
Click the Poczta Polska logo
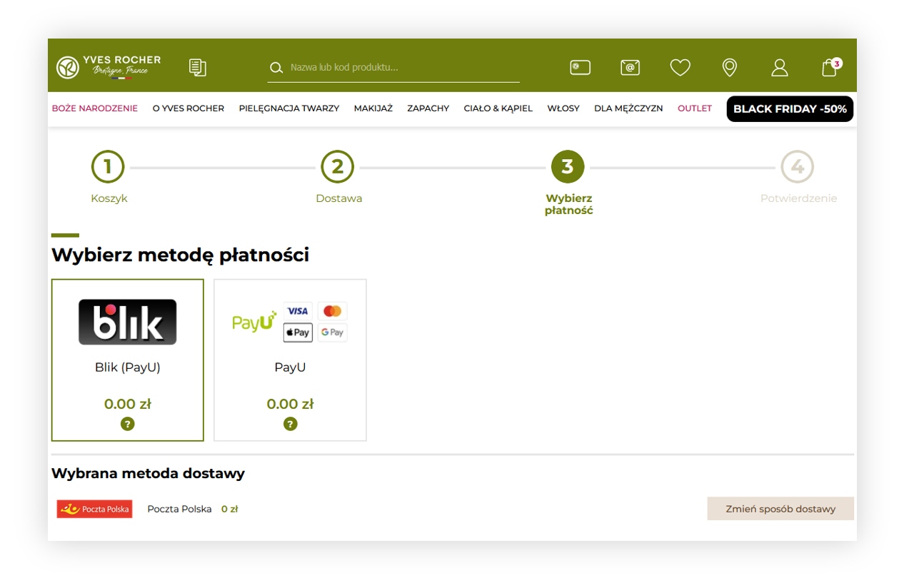tap(95, 510)
